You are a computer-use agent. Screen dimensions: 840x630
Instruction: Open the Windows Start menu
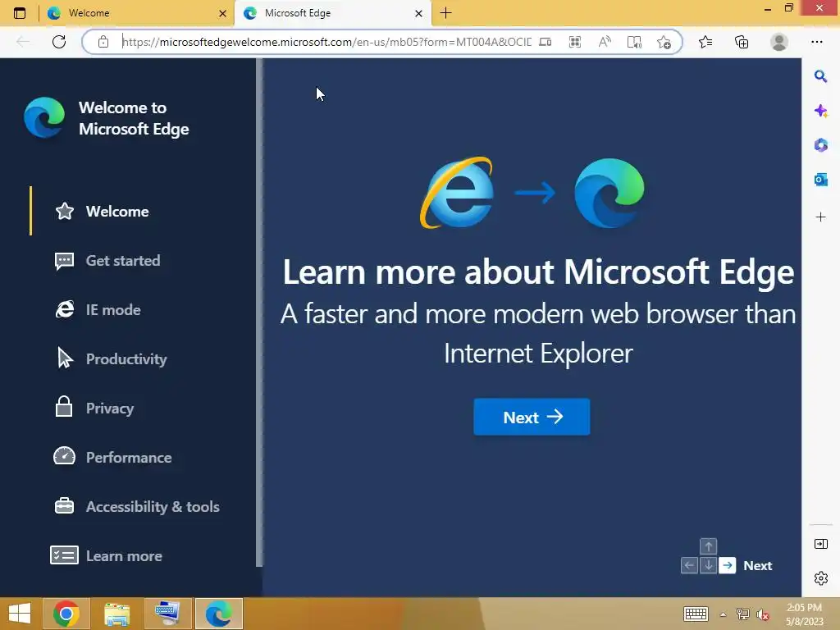(20, 614)
